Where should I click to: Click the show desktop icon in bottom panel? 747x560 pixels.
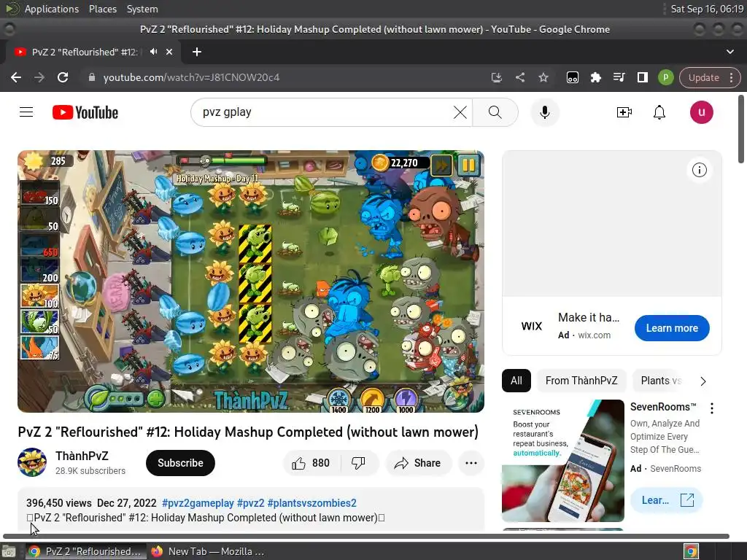(x=9, y=551)
